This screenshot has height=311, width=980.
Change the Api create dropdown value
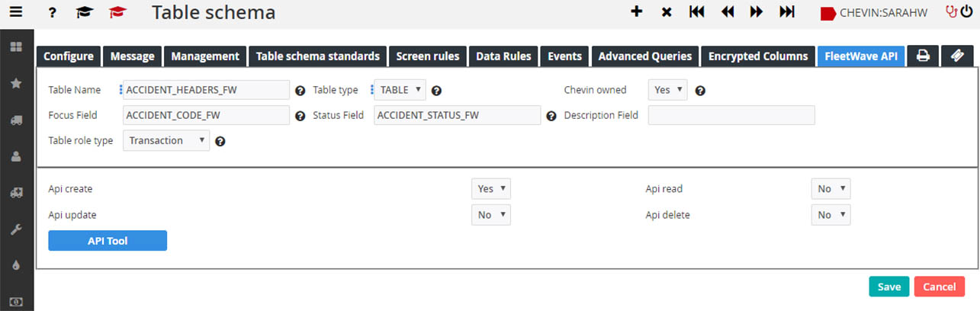point(490,188)
